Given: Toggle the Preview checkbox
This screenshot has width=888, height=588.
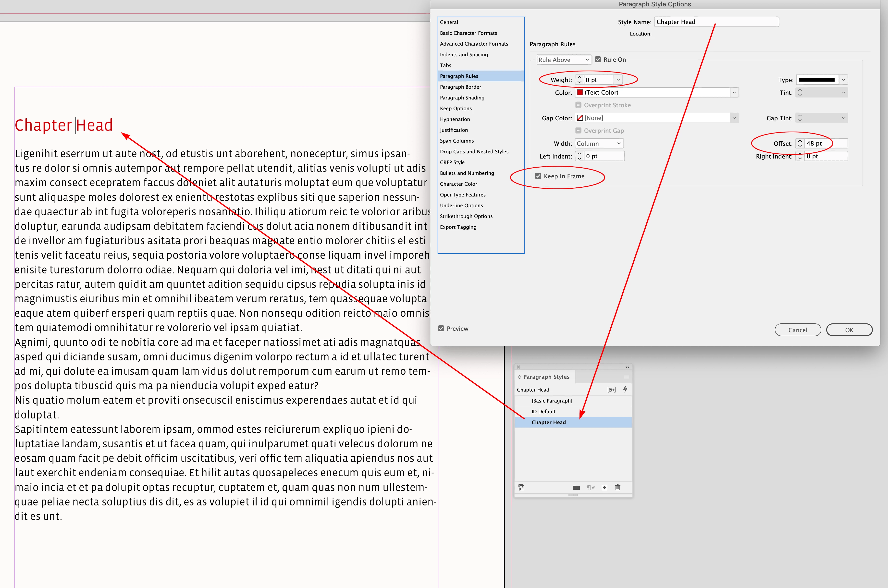Looking at the screenshot, I should tap(441, 329).
